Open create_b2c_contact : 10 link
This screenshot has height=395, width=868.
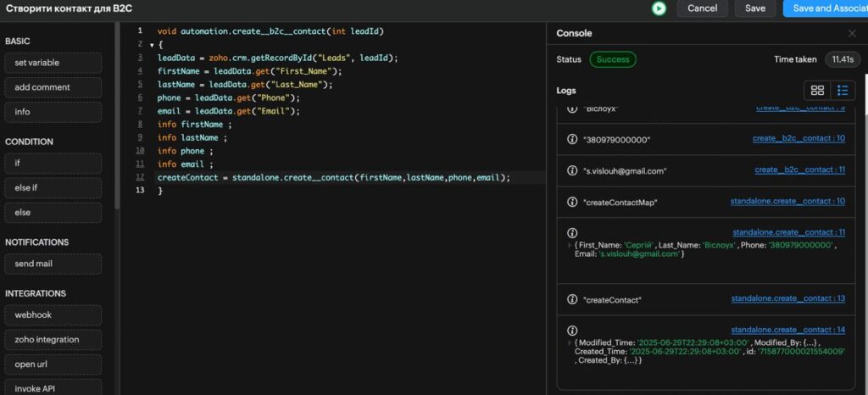pyautogui.click(x=798, y=138)
